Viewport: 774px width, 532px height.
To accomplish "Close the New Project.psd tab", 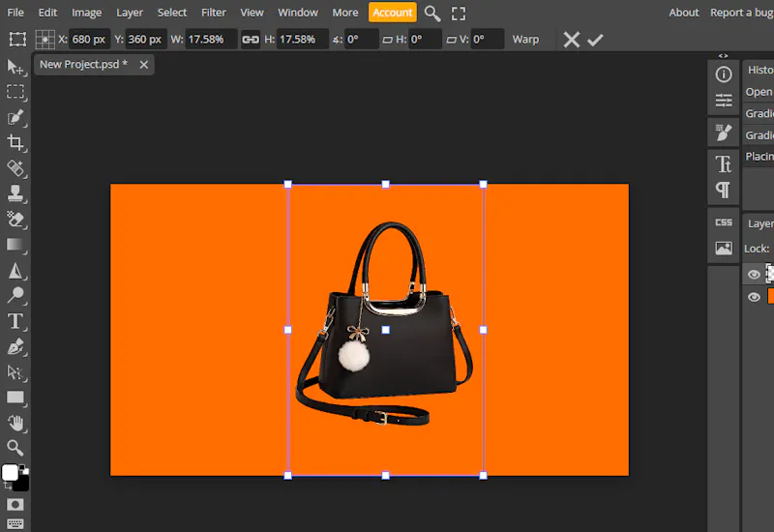I will click(x=143, y=65).
